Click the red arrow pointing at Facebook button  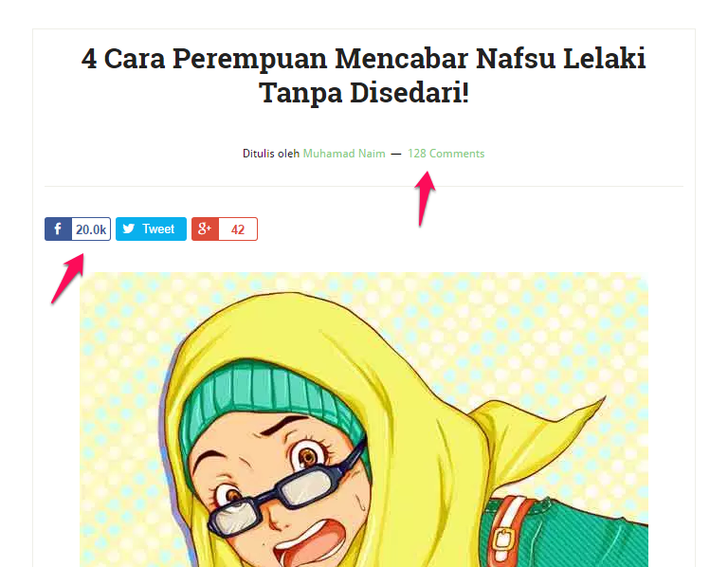point(68,279)
